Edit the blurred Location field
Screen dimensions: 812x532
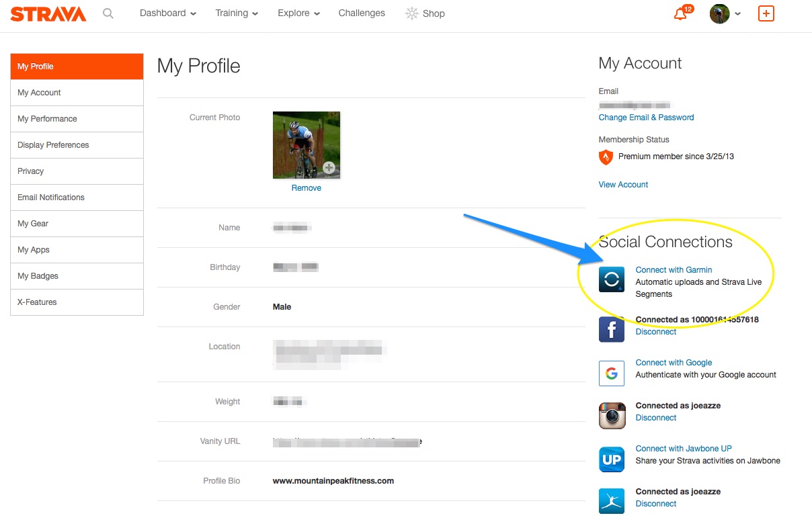(329, 355)
